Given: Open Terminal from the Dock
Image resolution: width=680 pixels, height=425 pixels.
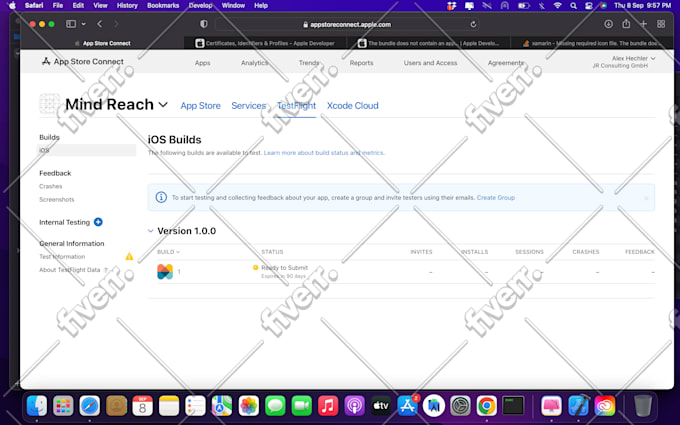Looking at the screenshot, I should 513,406.
